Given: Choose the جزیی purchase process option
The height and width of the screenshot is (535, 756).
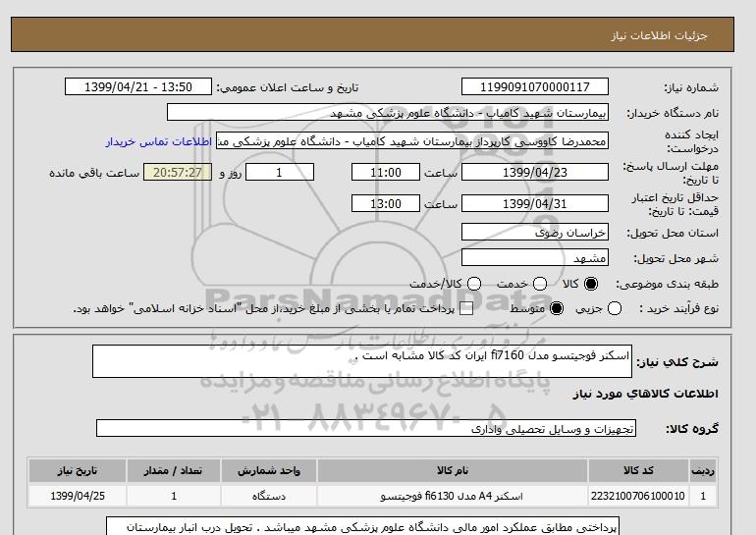Looking at the screenshot, I should (615, 308).
